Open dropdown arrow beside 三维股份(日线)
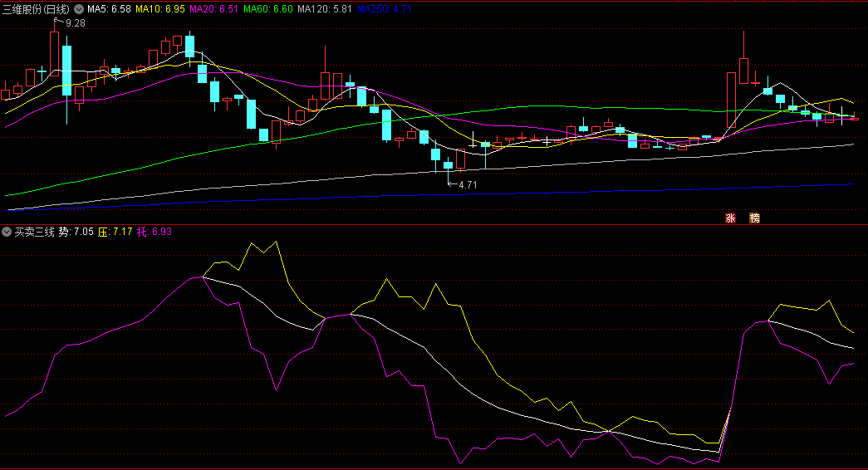868x470 pixels. (x=79, y=9)
